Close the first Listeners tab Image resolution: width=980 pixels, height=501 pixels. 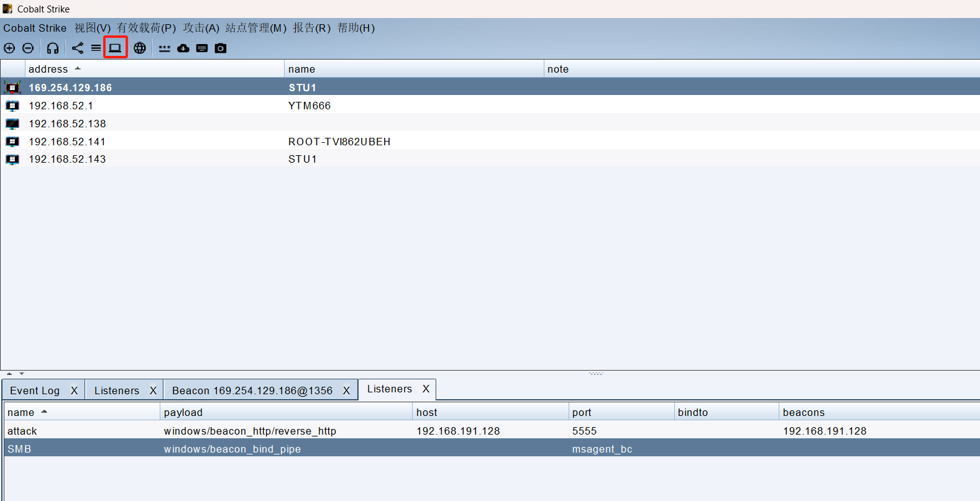153,390
